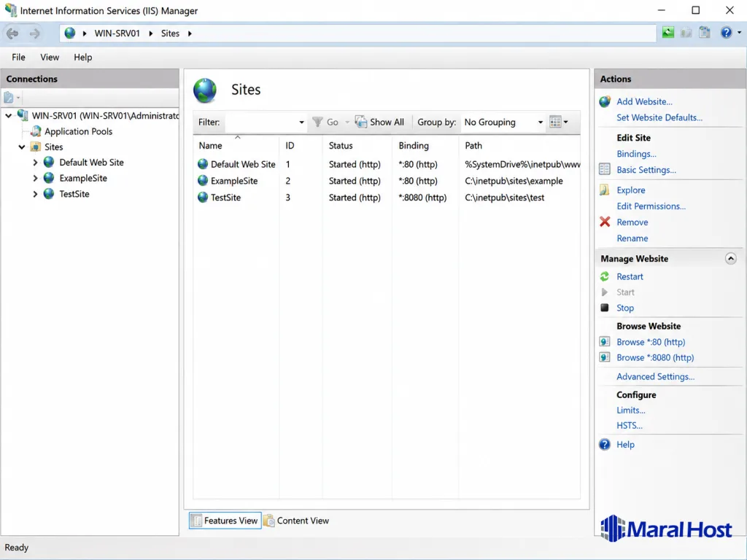Viewport: 747px width, 560px height.
Task: Click the Basic Settings icon
Action: [605, 169]
